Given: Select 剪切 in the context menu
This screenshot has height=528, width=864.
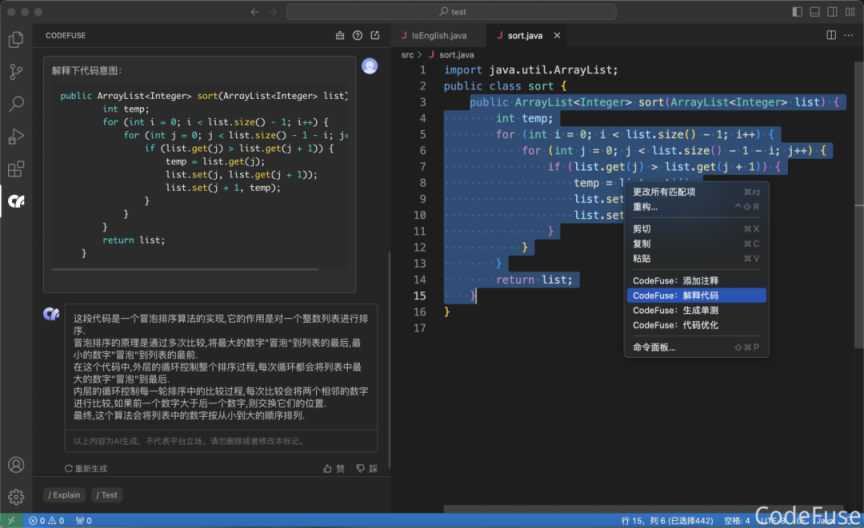Looking at the screenshot, I should coord(696,229).
